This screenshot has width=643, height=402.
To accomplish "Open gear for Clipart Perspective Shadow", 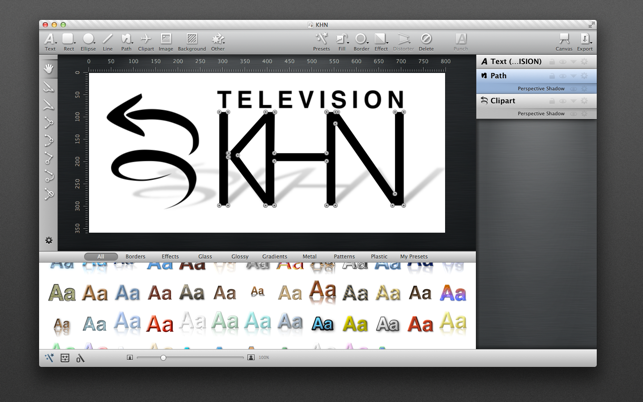I will (584, 114).
